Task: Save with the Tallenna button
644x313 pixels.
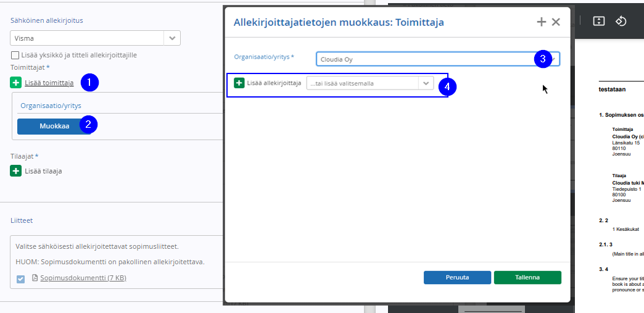Action: point(527,277)
